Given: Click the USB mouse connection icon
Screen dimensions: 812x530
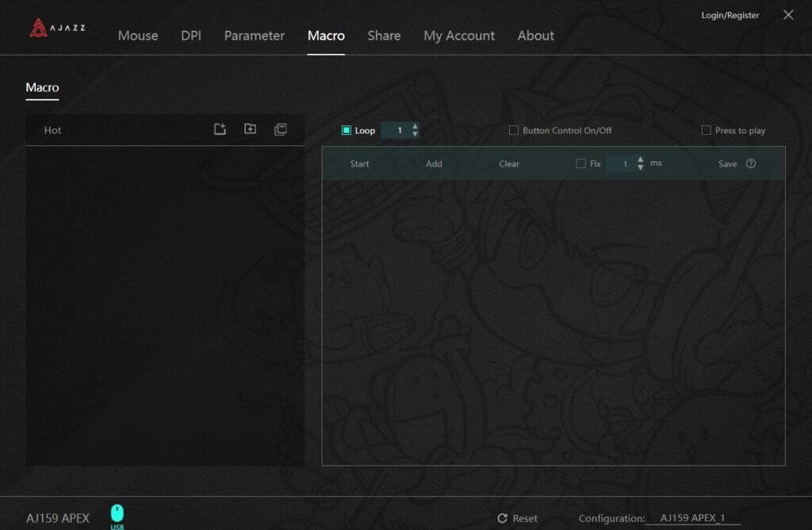Looking at the screenshot, I should click(x=117, y=513).
